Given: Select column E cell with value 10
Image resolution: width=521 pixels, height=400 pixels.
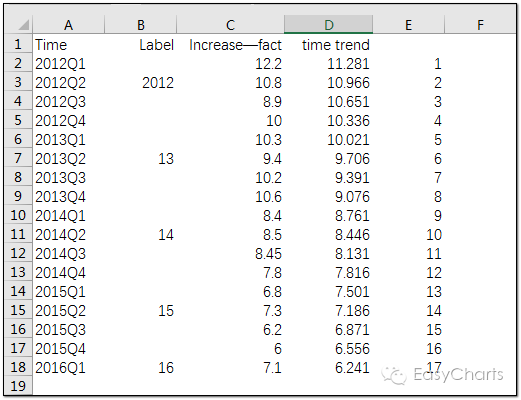Looking at the screenshot, I should 409,234.
